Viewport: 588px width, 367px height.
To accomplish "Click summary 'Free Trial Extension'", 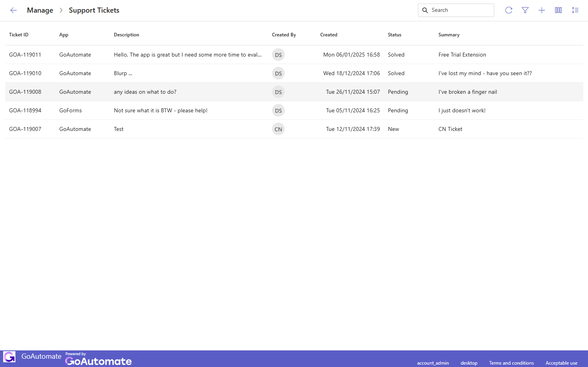I will click(462, 55).
